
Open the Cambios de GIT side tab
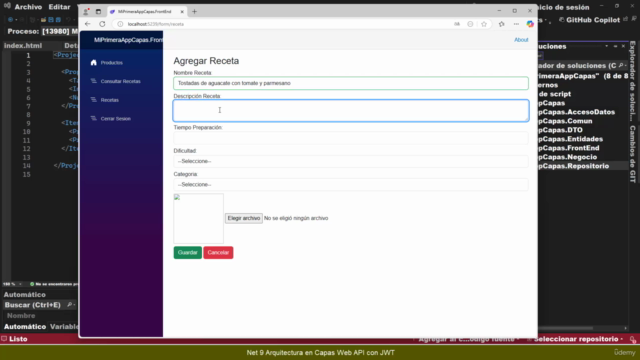point(632,154)
